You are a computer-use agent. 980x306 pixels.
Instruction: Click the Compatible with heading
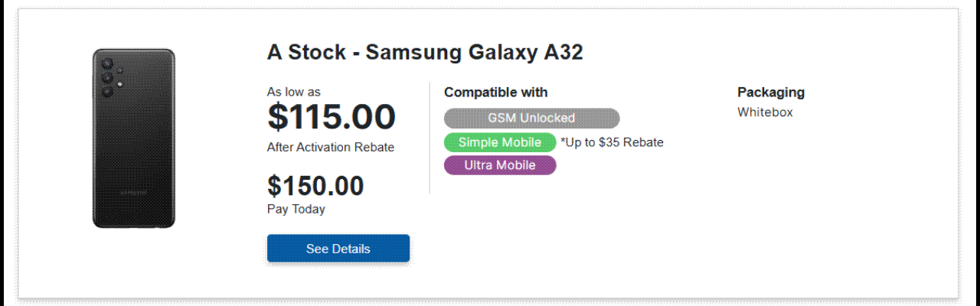click(x=495, y=93)
